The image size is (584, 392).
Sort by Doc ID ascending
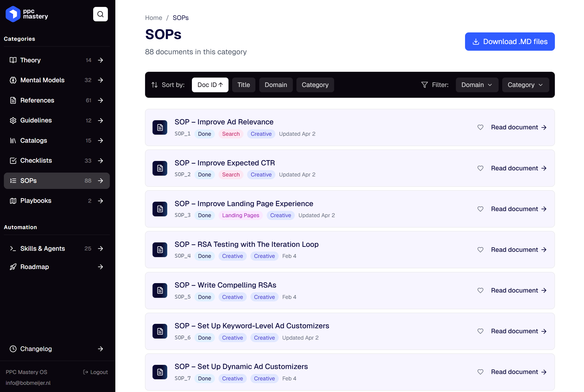point(210,85)
